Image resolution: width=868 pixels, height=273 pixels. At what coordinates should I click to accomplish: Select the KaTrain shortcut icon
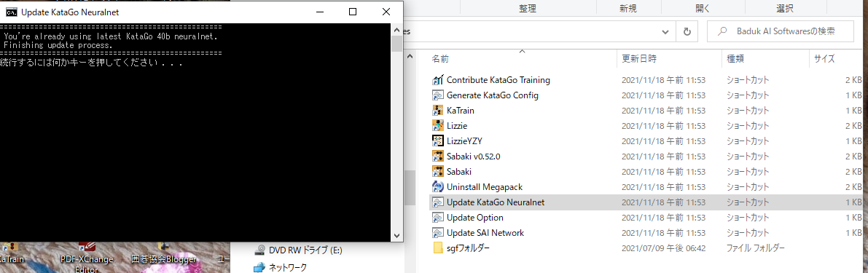438,111
